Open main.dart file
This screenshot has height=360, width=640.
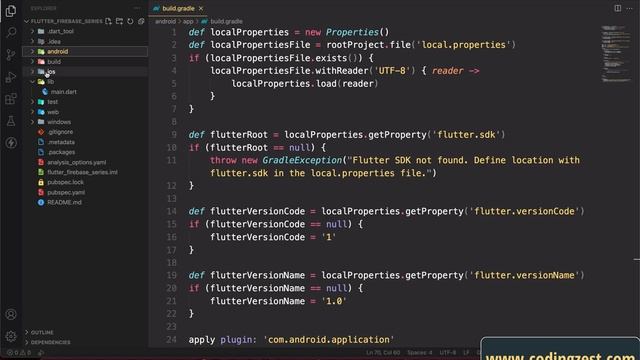(x=64, y=92)
